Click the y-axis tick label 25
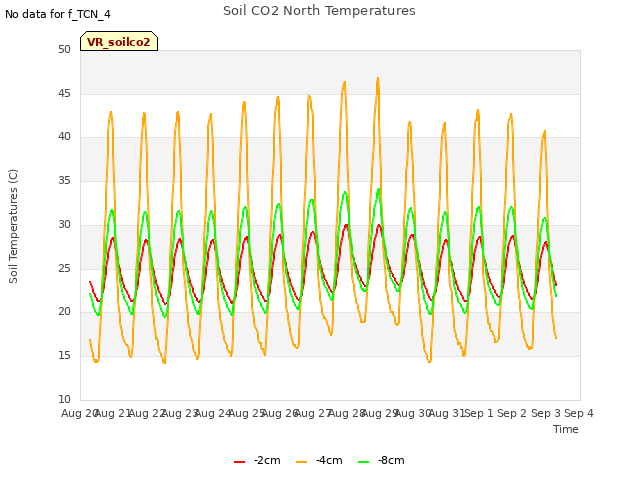The width and height of the screenshot is (640, 480). (x=64, y=268)
